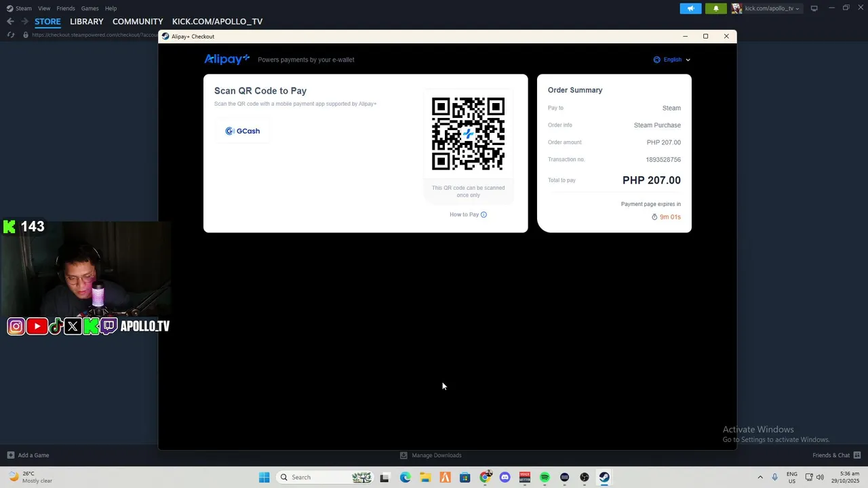Open Steam announcements megaphone button

pos(690,8)
